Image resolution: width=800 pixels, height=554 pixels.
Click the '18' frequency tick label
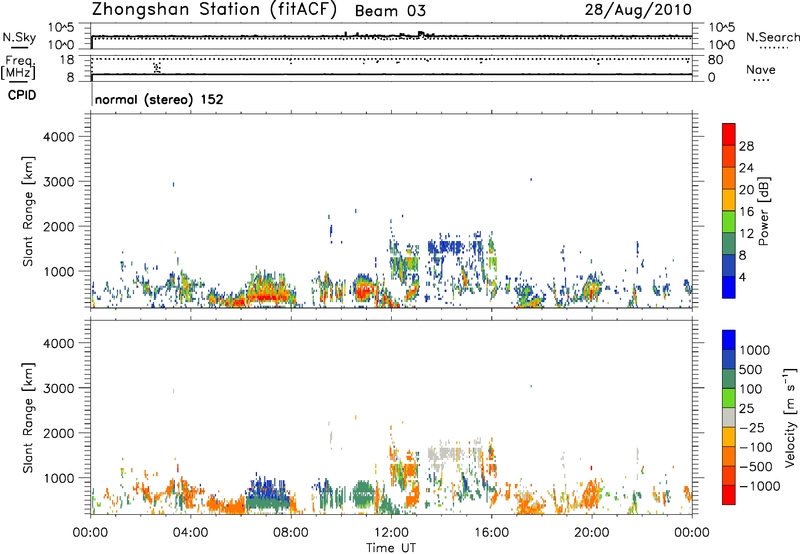pyautogui.click(x=67, y=60)
